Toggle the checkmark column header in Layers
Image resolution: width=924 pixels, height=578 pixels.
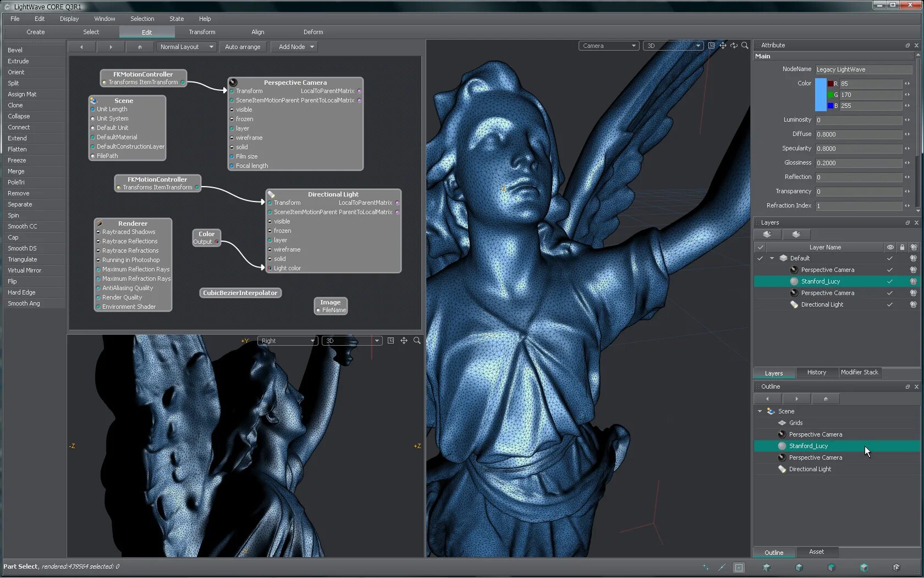tap(760, 247)
